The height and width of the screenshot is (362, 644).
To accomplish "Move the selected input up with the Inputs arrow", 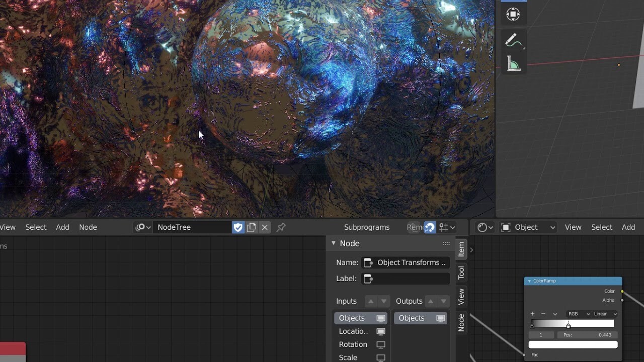I will (x=371, y=301).
